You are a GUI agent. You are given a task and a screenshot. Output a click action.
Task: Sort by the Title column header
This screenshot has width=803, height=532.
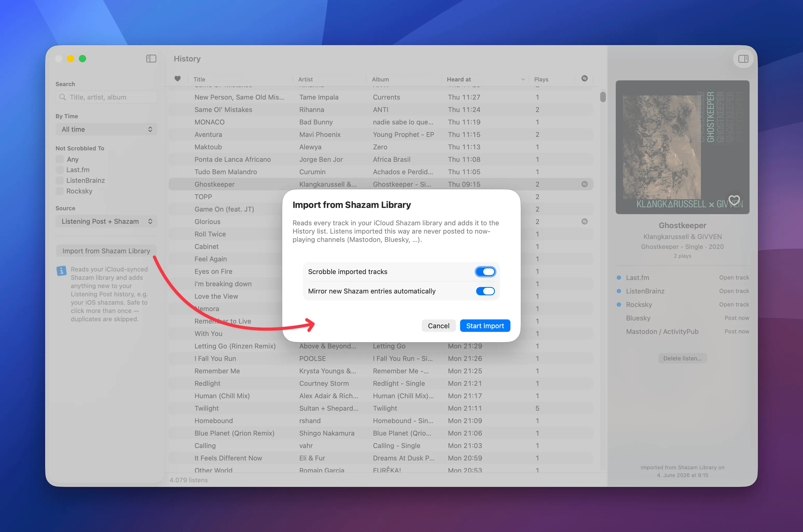[199, 79]
